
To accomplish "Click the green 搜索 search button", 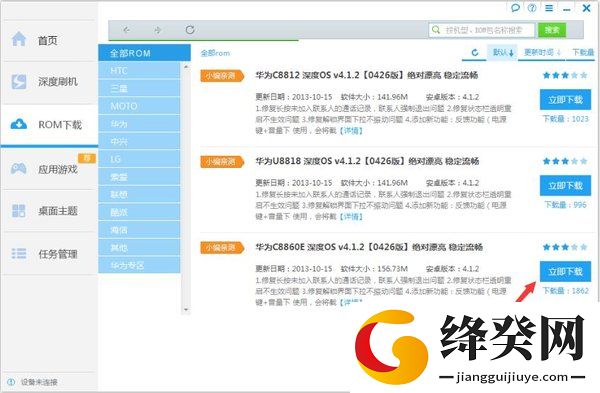I will pyautogui.click(x=551, y=30).
